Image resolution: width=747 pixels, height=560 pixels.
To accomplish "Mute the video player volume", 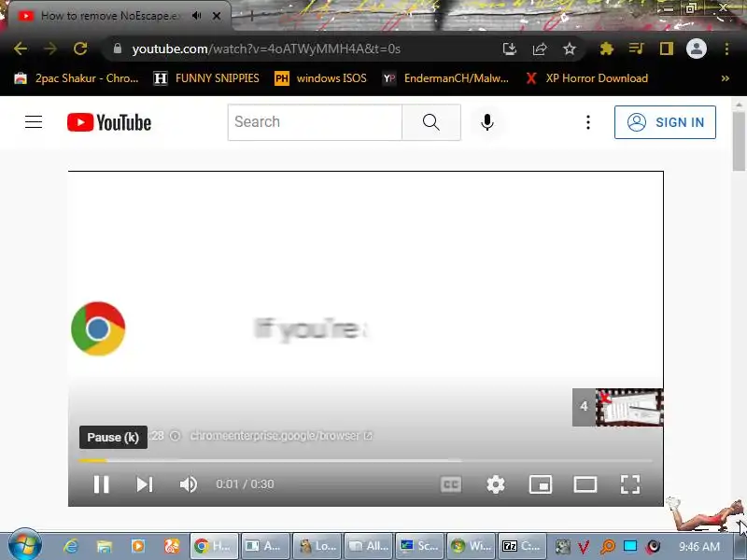I will tap(189, 484).
